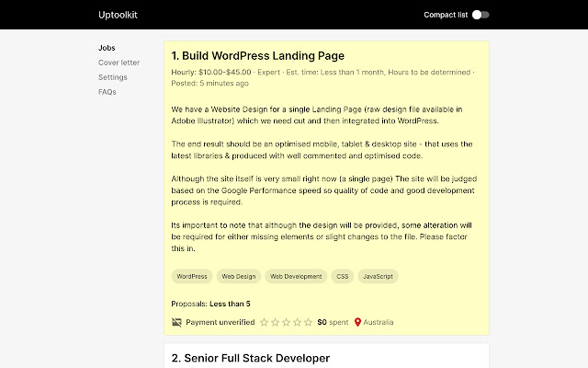Image resolution: width=588 pixels, height=368 pixels.
Task: Toggle the Compact list switch
Action: 481,15
